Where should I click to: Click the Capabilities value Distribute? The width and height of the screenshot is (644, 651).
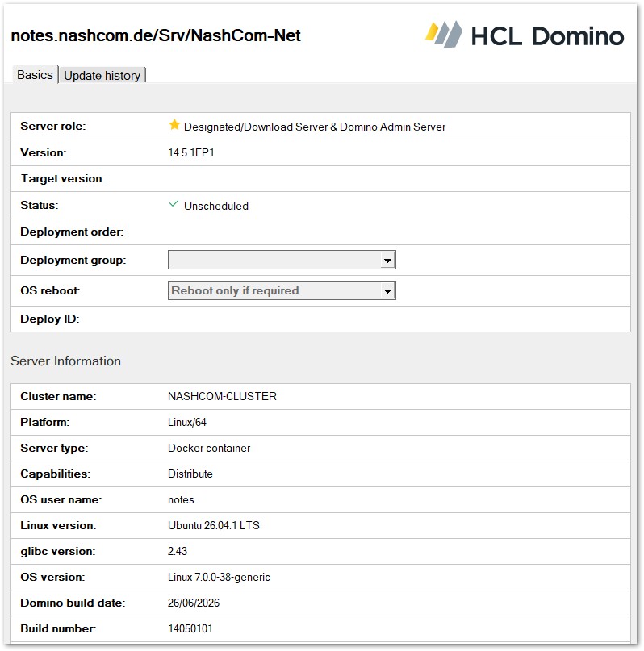click(190, 474)
